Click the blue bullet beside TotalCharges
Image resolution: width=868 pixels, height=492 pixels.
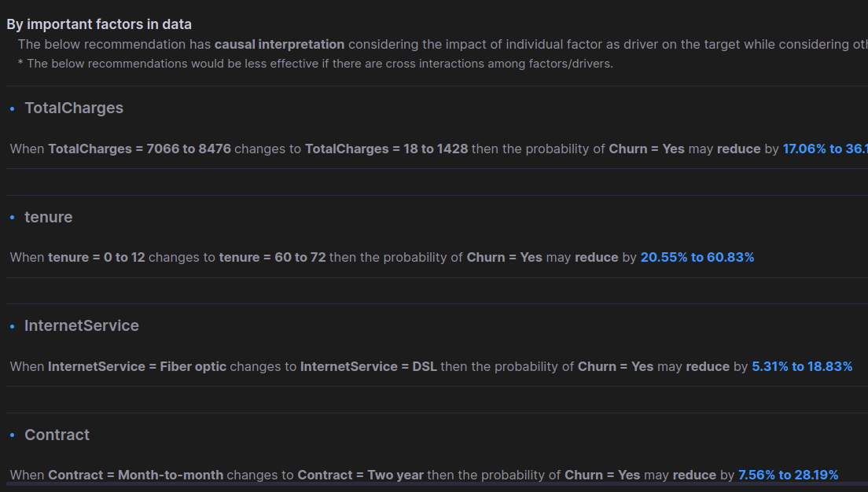(x=12, y=109)
